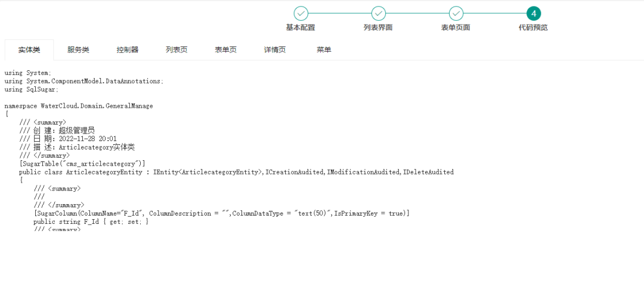644x290 pixels.
Task: Click the namespace WaterCloud.Domain.GeneralManage line
Action: (79, 106)
